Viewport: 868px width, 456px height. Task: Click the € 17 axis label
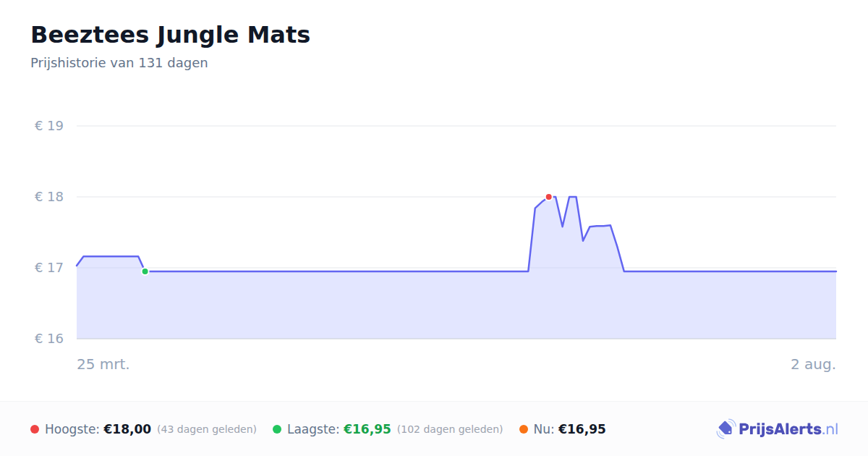49,268
